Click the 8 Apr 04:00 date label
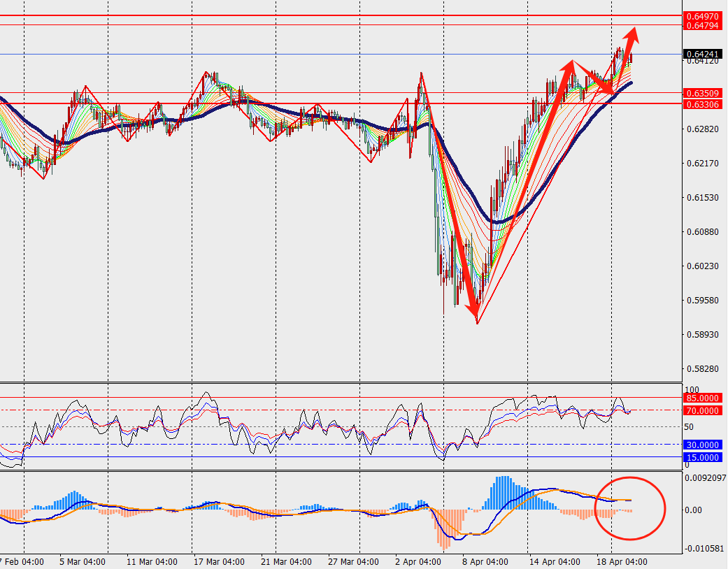Image resolution: width=728 pixels, height=569 pixels. [x=484, y=561]
